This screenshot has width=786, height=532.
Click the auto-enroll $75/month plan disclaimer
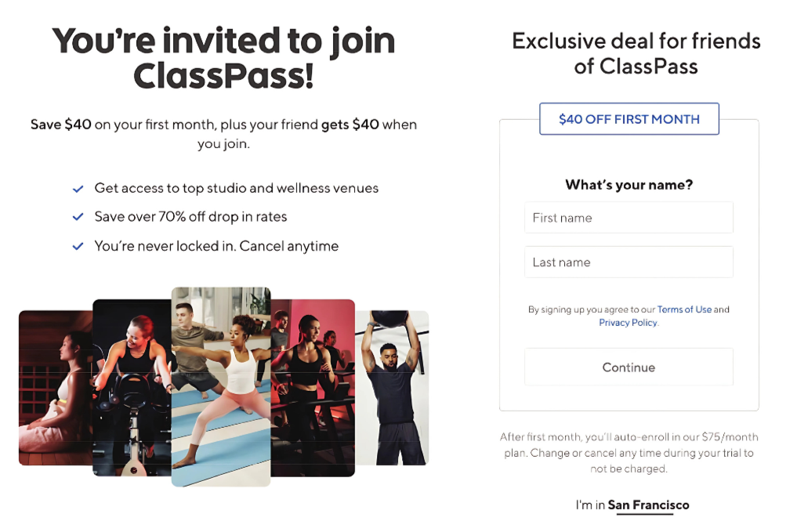coord(628,453)
